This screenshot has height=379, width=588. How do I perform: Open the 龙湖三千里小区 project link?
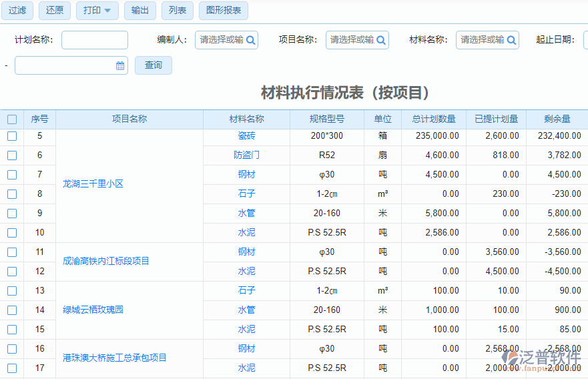coord(93,183)
